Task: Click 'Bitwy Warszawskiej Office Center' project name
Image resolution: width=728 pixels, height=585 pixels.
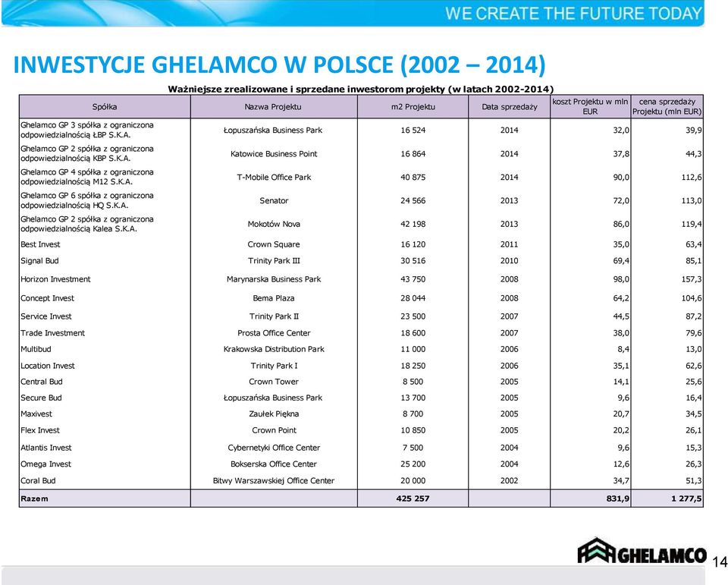Action: [274, 481]
